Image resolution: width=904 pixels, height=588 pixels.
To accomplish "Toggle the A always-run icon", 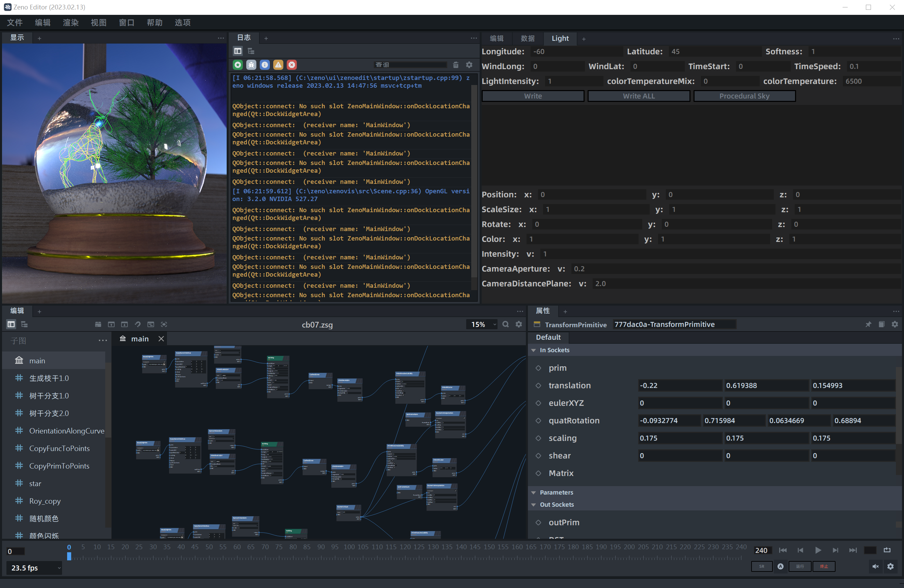I will [781, 566].
